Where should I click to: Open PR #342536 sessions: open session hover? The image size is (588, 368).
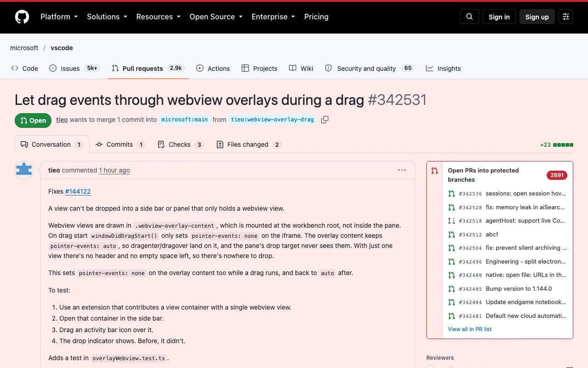click(x=507, y=194)
